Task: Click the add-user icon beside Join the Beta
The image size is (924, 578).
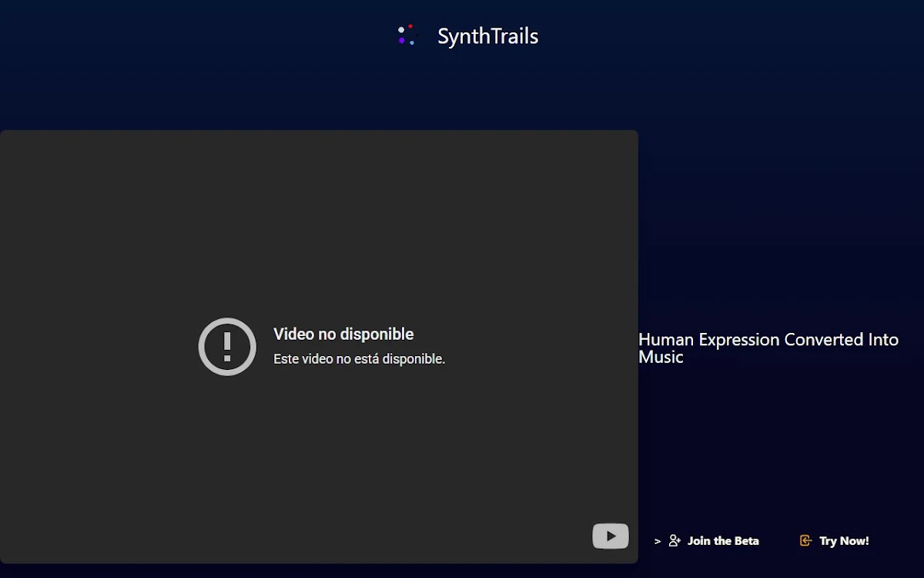Action: coord(675,541)
